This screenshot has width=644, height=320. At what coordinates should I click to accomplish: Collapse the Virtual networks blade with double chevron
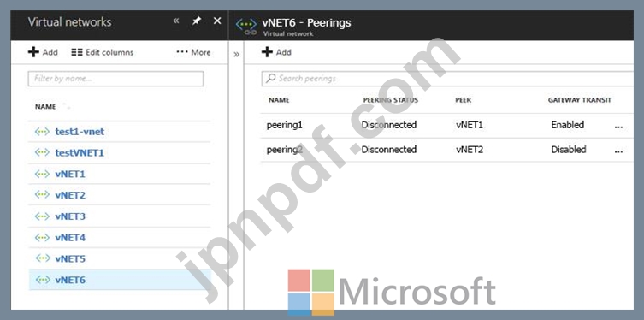coord(176,21)
